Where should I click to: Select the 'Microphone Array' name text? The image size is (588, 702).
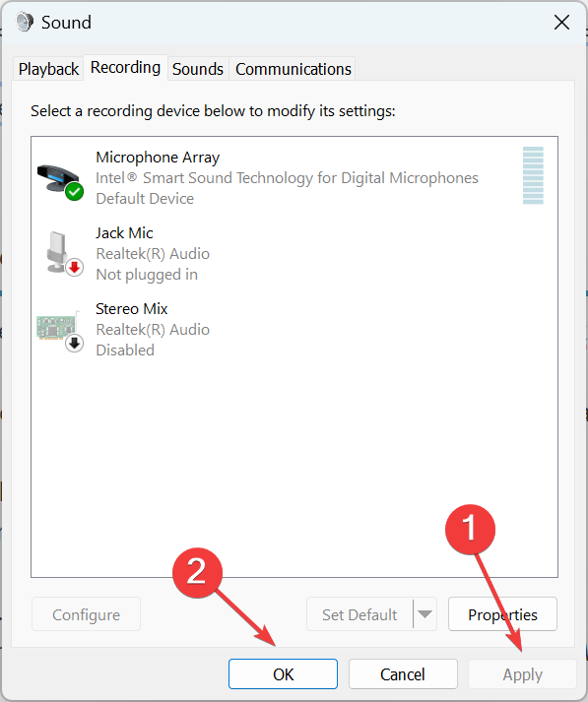point(158,158)
